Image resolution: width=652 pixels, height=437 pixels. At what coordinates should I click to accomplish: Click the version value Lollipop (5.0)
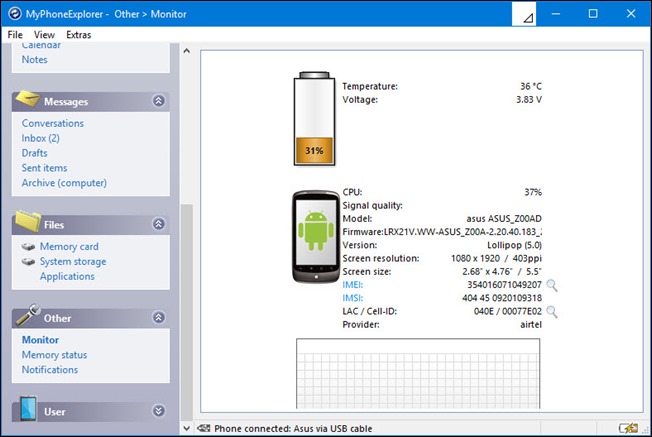click(514, 245)
